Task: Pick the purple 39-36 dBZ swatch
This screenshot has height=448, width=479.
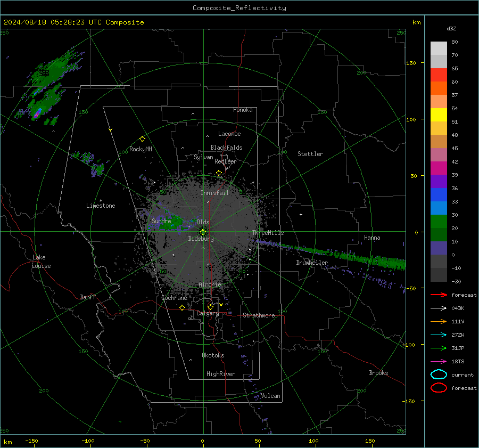Action: [x=439, y=182]
